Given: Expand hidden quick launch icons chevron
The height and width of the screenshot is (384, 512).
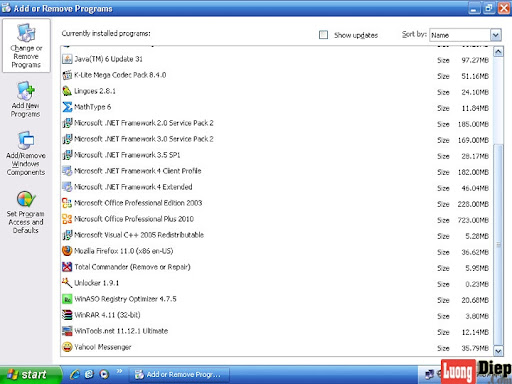Looking at the screenshot, I should pos(119,371).
